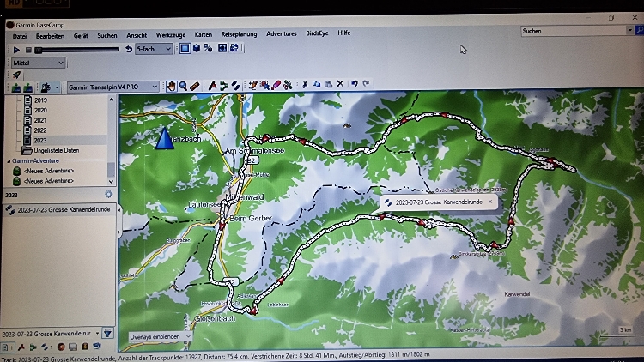Switch to 2D map view
Image resolution: width=644 pixels, height=362 pixels.
(185, 48)
